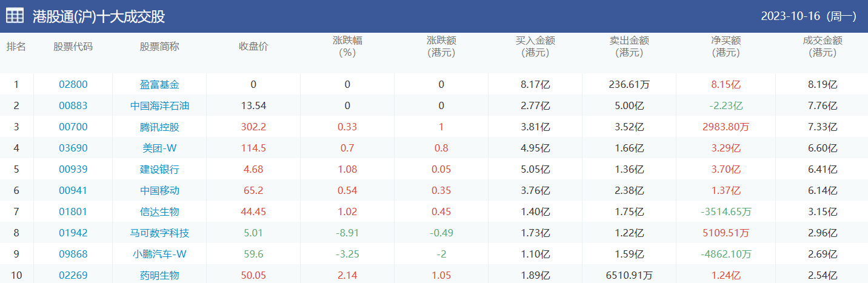The image size is (868, 283).
Task: Open 中国海洋石油 stock link
Action: click(x=159, y=106)
